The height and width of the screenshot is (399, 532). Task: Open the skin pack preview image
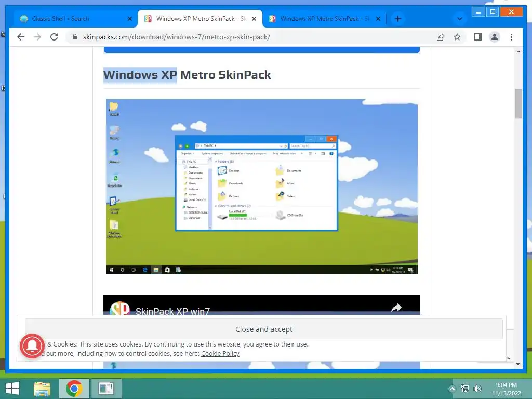(x=262, y=187)
